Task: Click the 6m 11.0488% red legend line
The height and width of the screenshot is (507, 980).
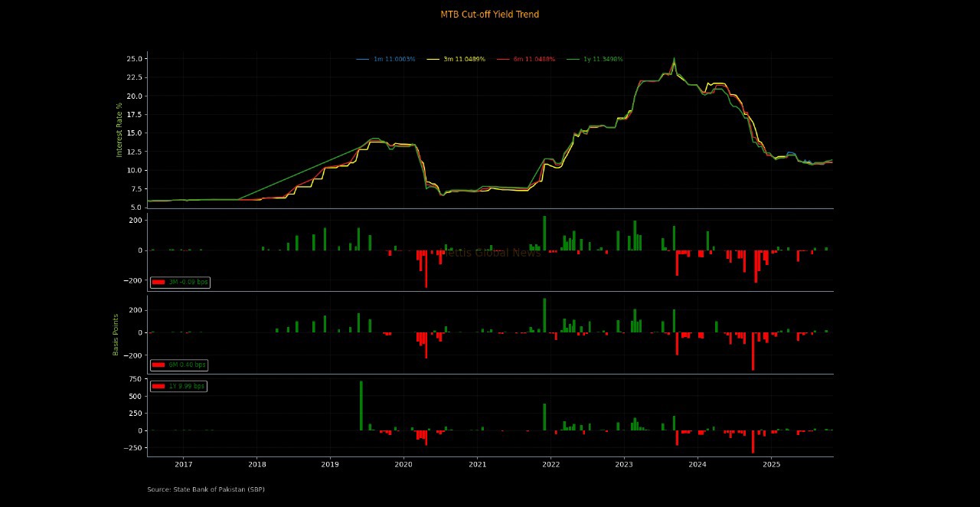Action: point(503,59)
